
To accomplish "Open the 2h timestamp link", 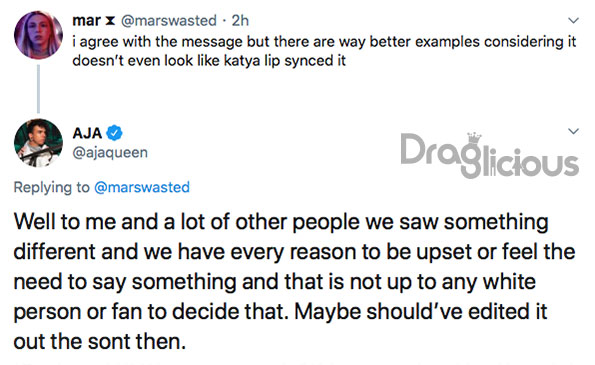I will pos(240,20).
